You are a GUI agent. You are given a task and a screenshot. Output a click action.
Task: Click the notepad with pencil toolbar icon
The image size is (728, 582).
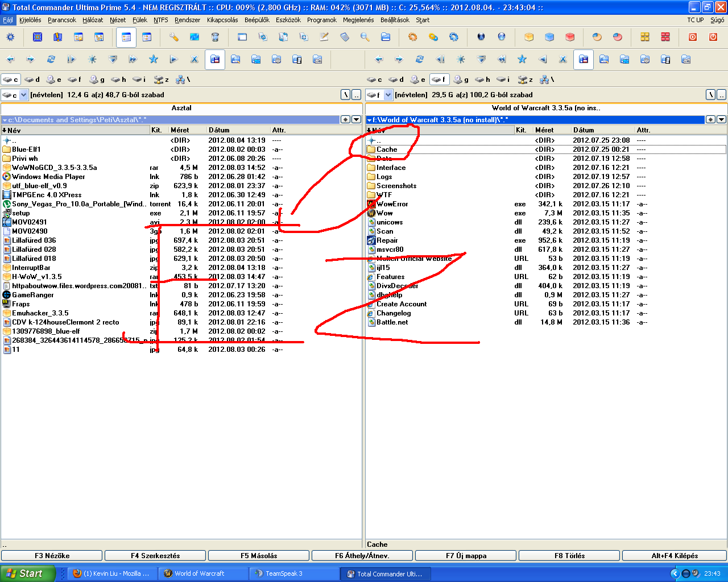(324, 37)
